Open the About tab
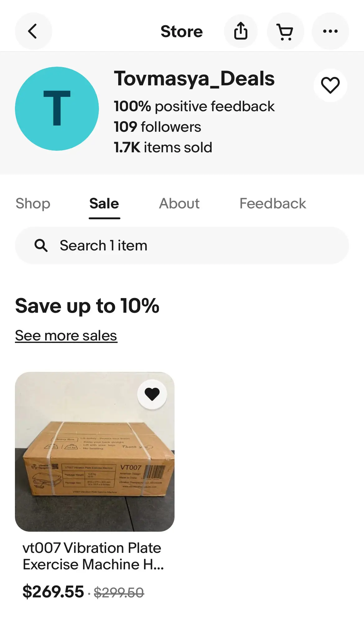 coord(179,204)
